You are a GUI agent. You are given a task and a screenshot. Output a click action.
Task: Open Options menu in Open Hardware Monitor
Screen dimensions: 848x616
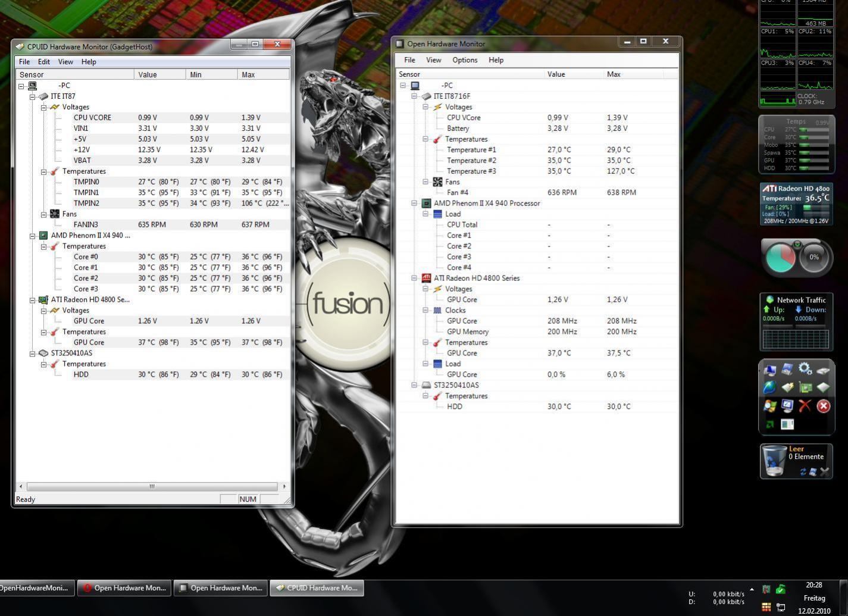pyautogui.click(x=465, y=60)
